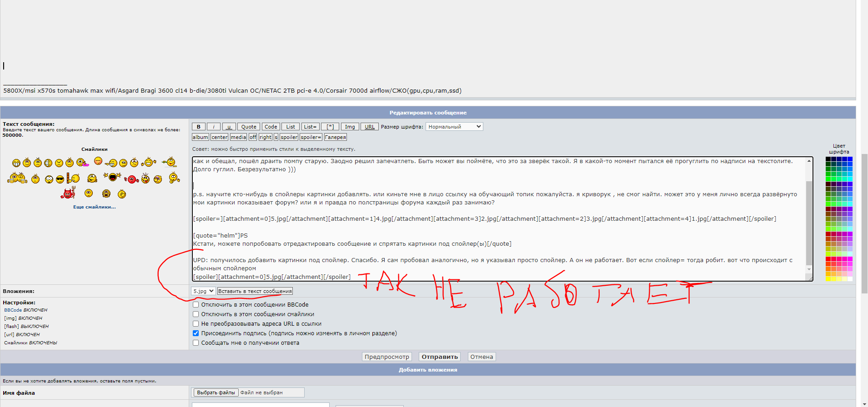Insert the sunglasses cool smiley
Screen dimensions: 868x407
pos(60,179)
